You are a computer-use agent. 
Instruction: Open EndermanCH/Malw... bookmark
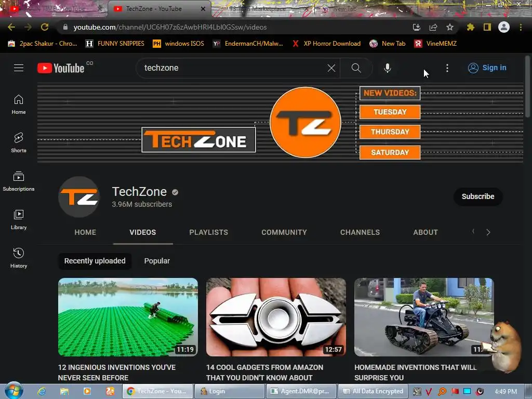point(248,44)
